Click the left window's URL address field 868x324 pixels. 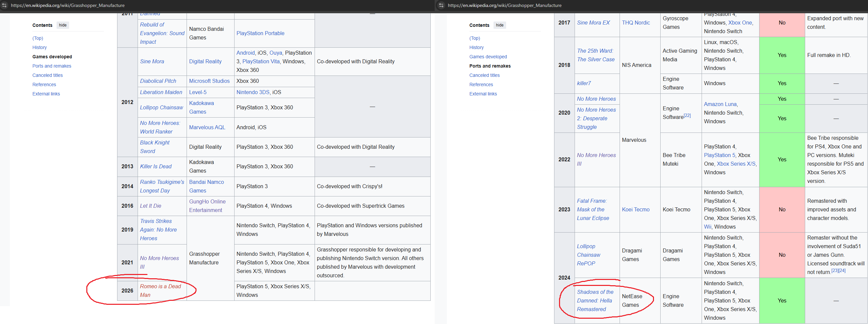click(68, 5)
